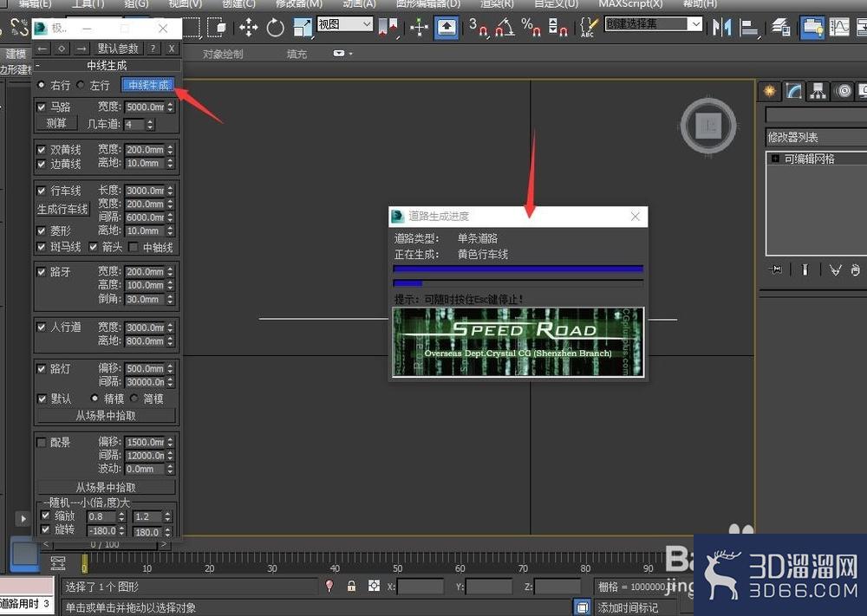Open the Motion panel tab icon

(x=844, y=91)
